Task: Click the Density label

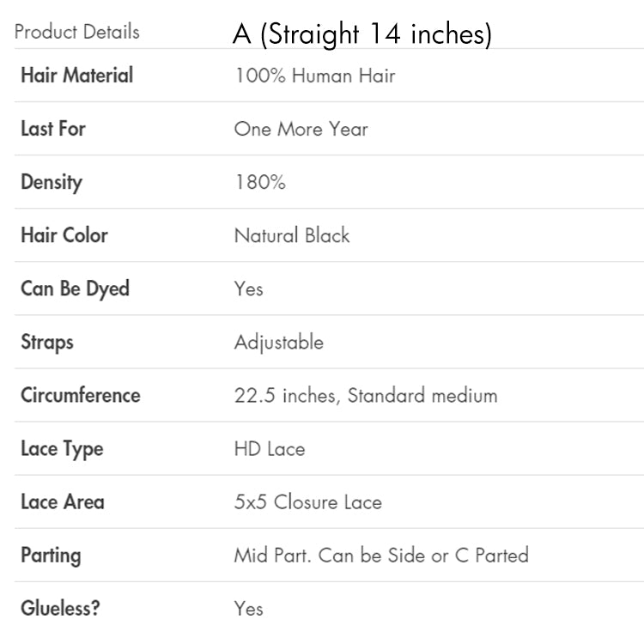Action: (52, 182)
